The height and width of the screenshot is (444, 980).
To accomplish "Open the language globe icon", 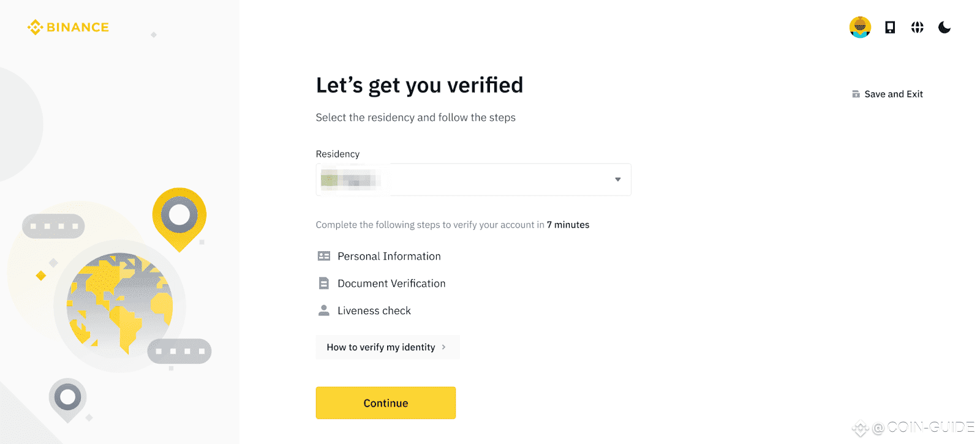I will coord(917,27).
